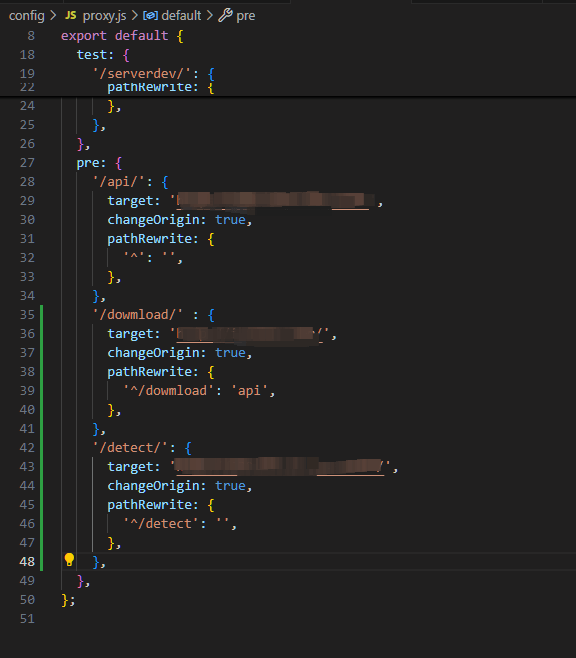Image resolution: width=576 pixels, height=658 pixels.
Task: Click 'changeOrigin' on line 30
Action: pos(153,220)
